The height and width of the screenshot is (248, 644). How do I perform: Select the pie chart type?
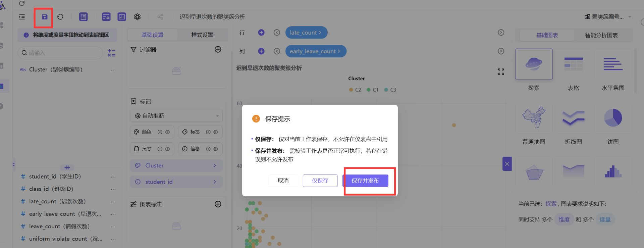tap(613, 118)
